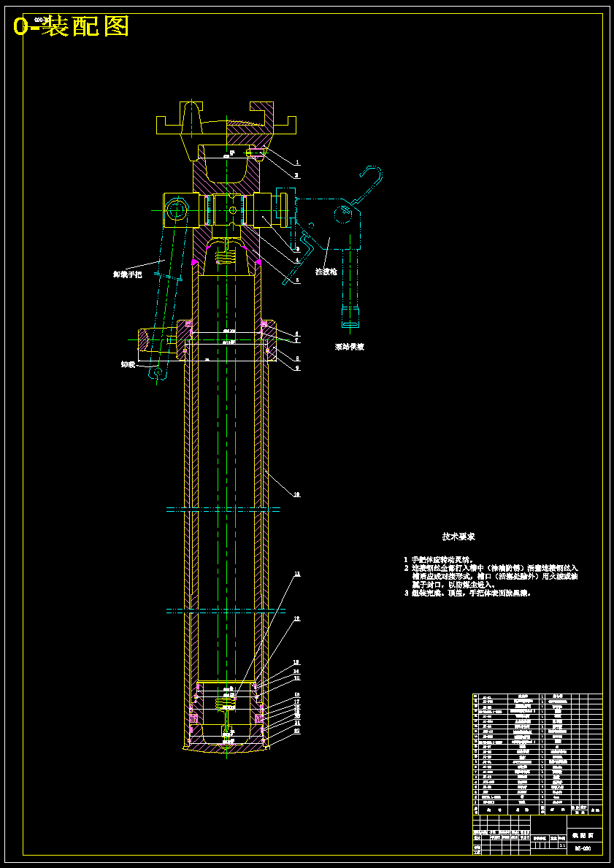Click part callout number 10
614x868 pixels.
point(296,494)
